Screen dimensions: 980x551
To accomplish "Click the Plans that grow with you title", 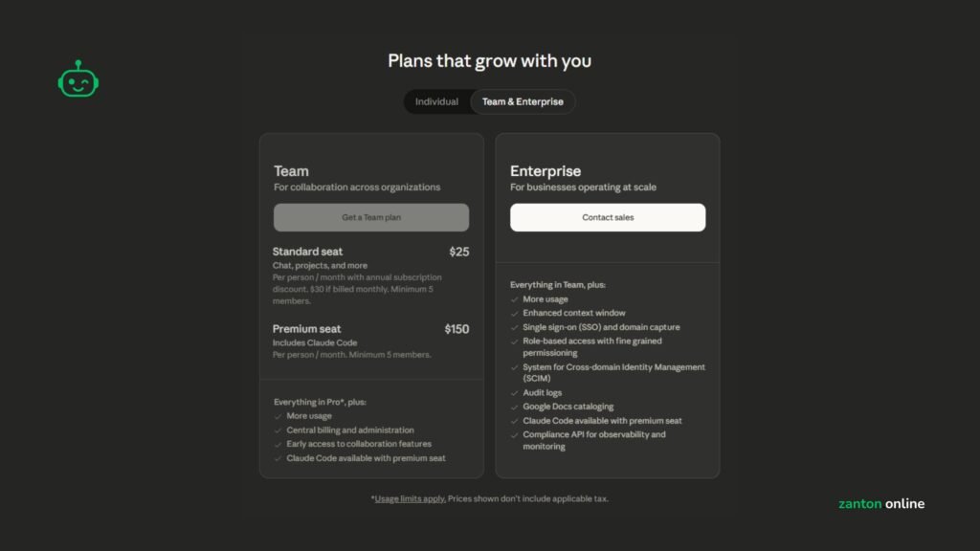I will pyautogui.click(x=489, y=61).
